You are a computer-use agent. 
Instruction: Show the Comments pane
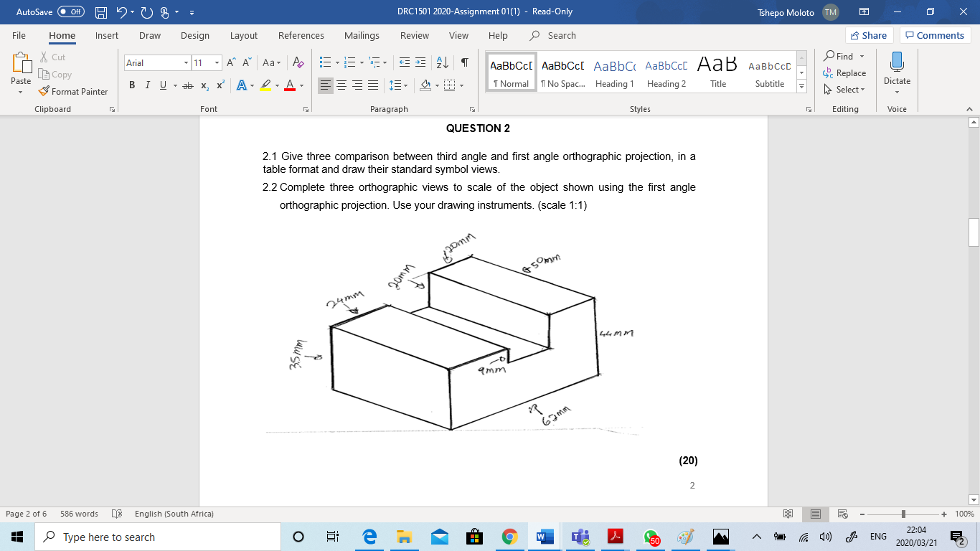click(x=935, y=34)
